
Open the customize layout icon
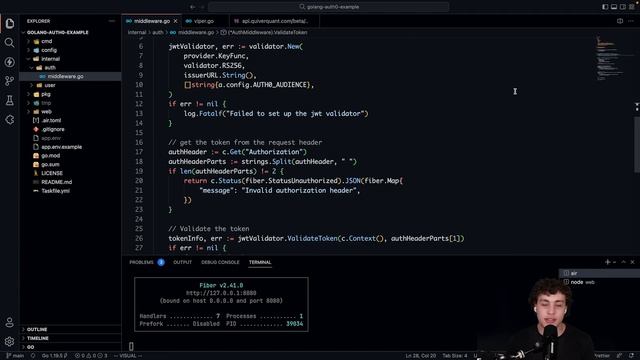pyautogui.click(x=632, y=7)
